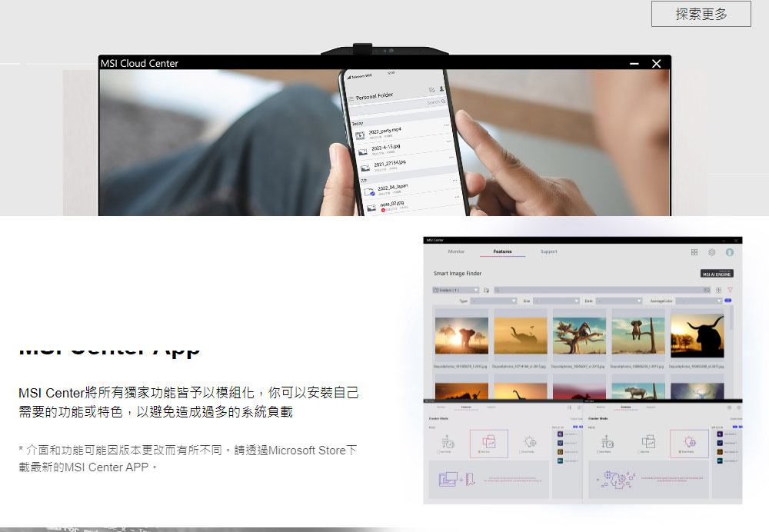The height and width of the screenshot is (532, 769).
Task: Click the Smart Image Finder search bar
Action: pos(602,290)
